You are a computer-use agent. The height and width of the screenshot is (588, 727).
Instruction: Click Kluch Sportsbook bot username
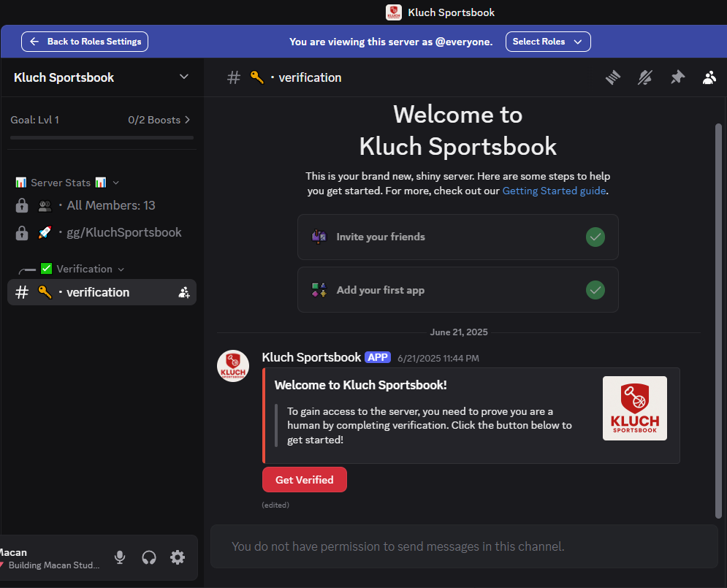[311, 357]
